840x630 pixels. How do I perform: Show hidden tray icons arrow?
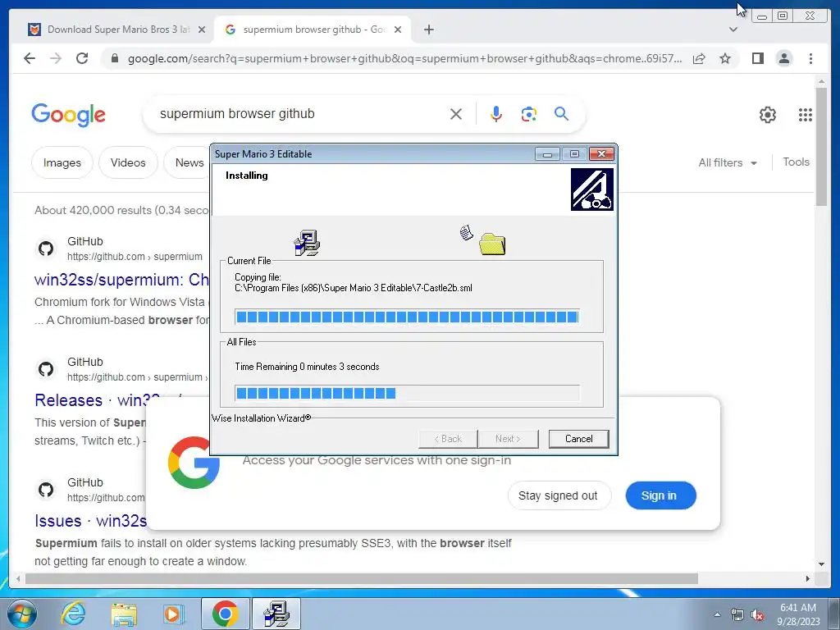point(717,614)
